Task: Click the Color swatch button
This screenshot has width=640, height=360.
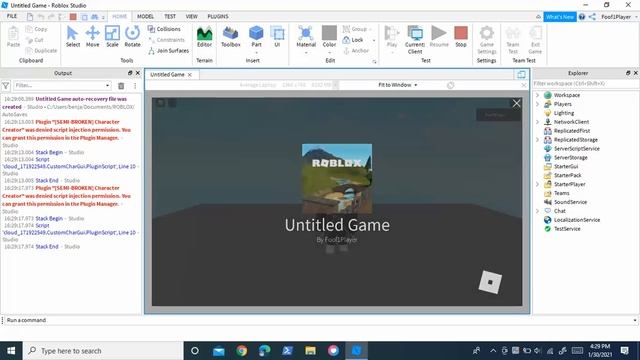Action: (x=329, y=38)
